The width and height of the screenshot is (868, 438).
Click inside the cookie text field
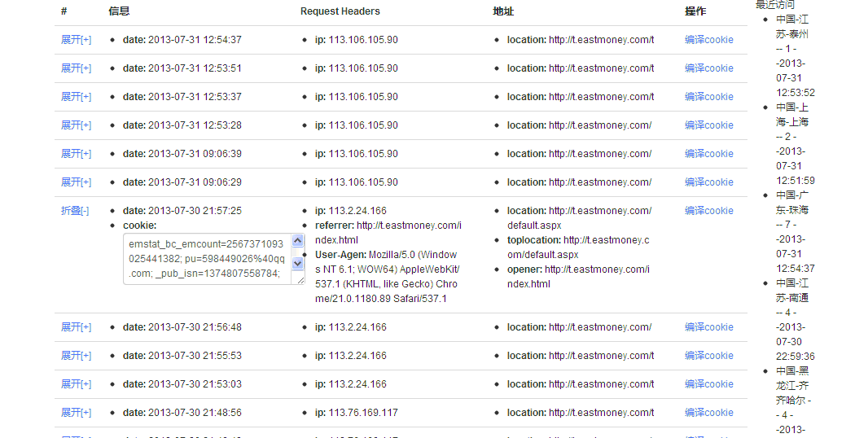(207, 259)
